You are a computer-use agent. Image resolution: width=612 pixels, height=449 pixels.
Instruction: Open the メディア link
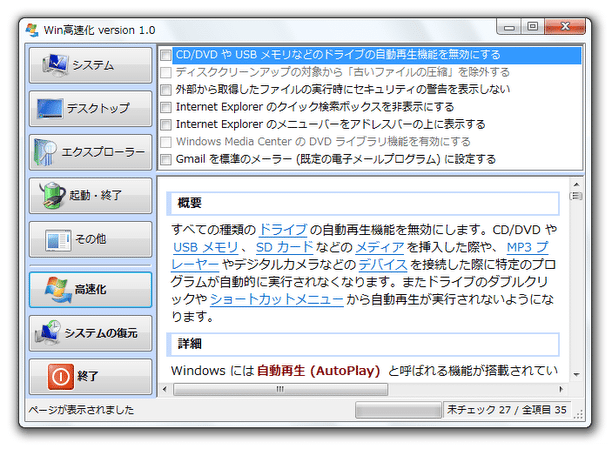[x=380, y=247]
